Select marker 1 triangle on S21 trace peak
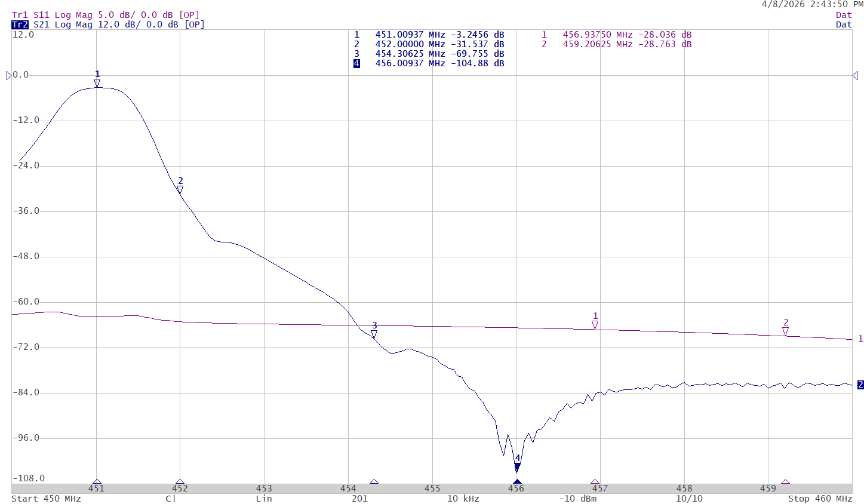This screenshot has height=504, width=864. [x=97, y=83]
